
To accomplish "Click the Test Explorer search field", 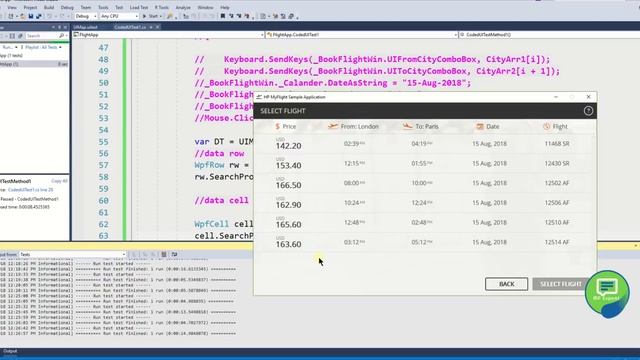I will click(42, 36).
